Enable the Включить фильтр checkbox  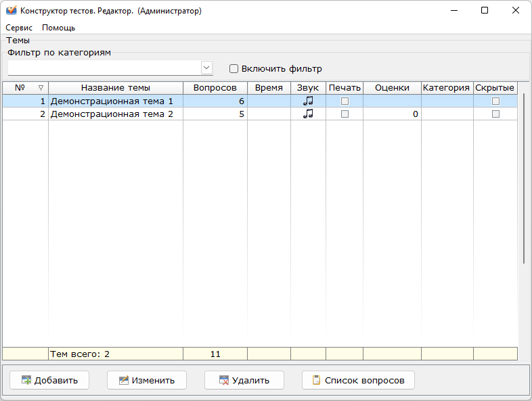234,68
